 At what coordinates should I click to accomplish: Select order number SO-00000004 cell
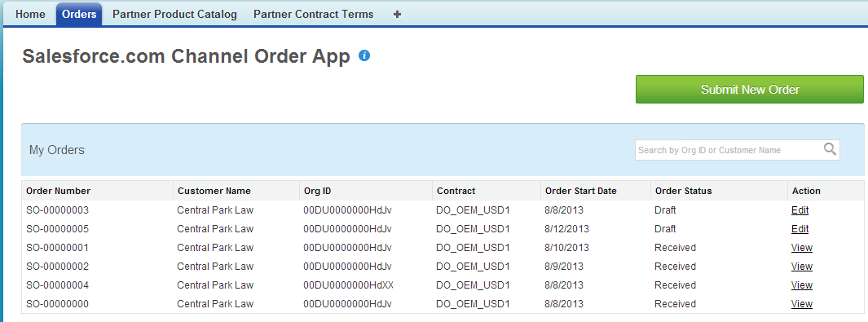pyautogui.click(x=57, y=285)
